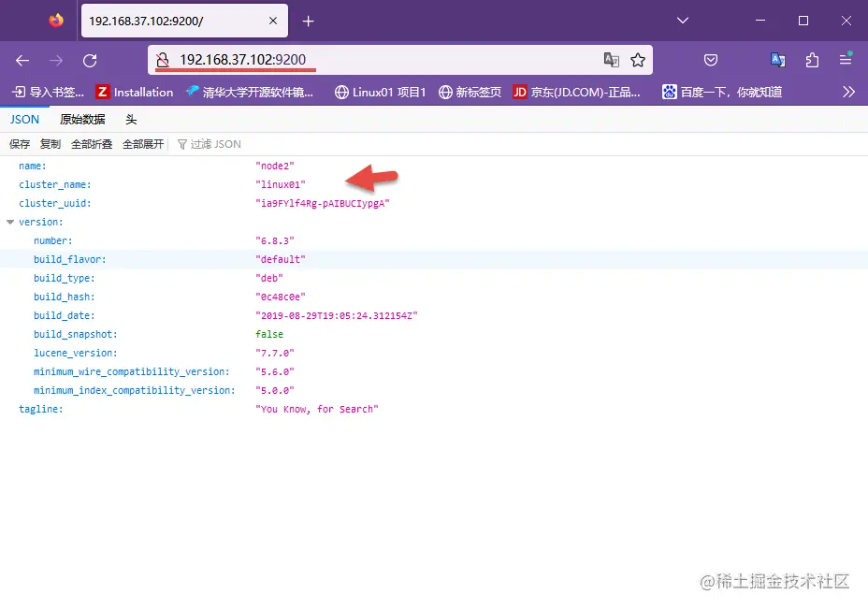The width and height of the screenshot is (868, 609).
Task: Select the name key row
Action: click(33, 167)
